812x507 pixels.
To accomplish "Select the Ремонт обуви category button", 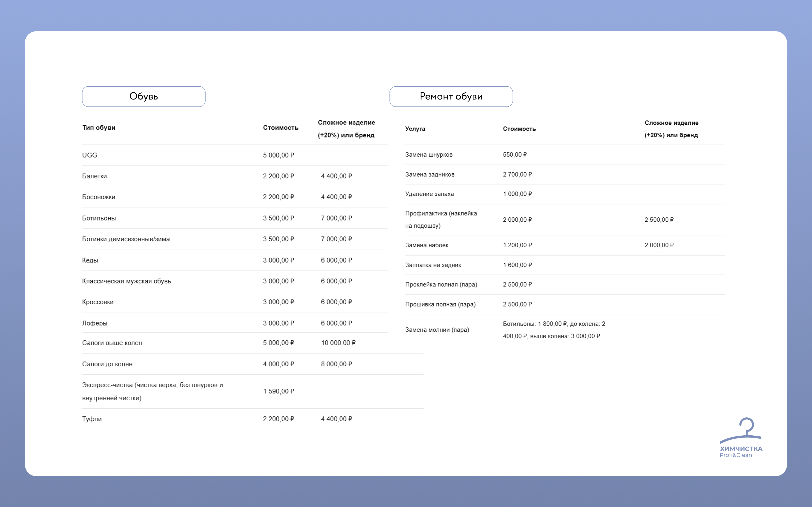I will (x=451, y=97).
